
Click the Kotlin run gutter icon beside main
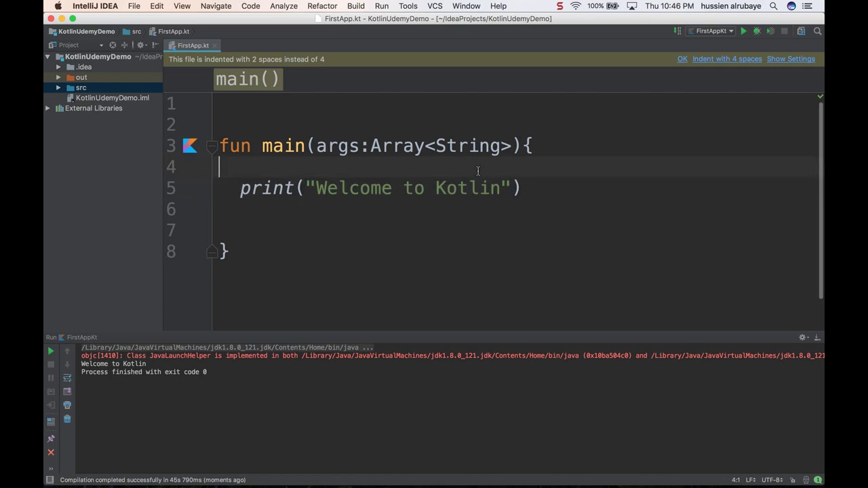click(190, 146)
